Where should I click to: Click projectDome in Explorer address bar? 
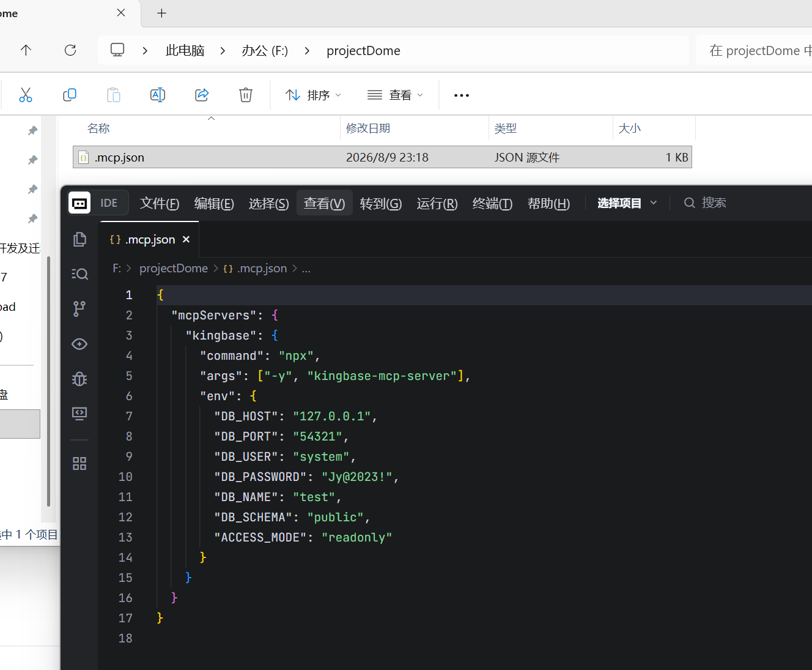click(363, 51)
